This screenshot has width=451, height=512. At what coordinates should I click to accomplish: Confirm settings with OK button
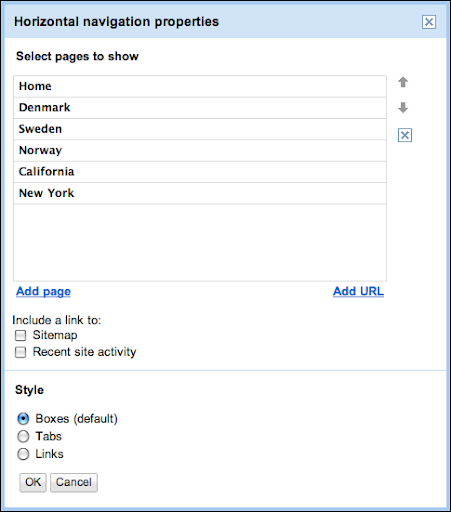(33, 482)
